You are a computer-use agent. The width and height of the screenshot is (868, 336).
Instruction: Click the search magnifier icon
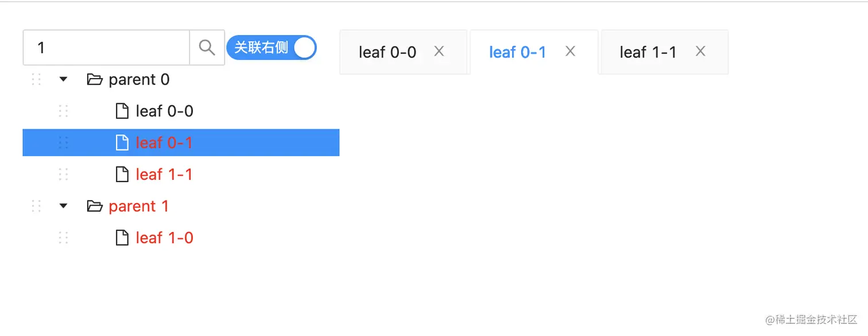(207, 48)
